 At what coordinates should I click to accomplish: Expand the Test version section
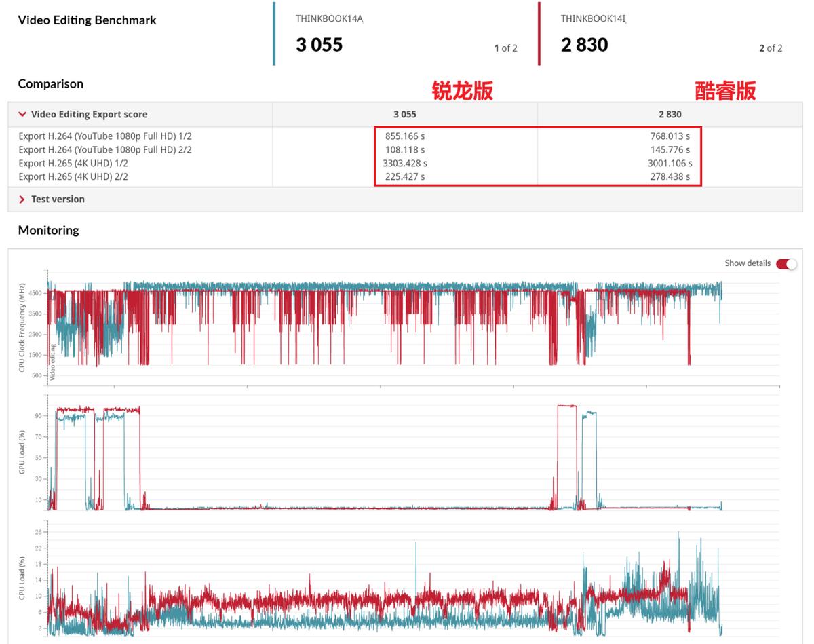[x=23, y=200]
